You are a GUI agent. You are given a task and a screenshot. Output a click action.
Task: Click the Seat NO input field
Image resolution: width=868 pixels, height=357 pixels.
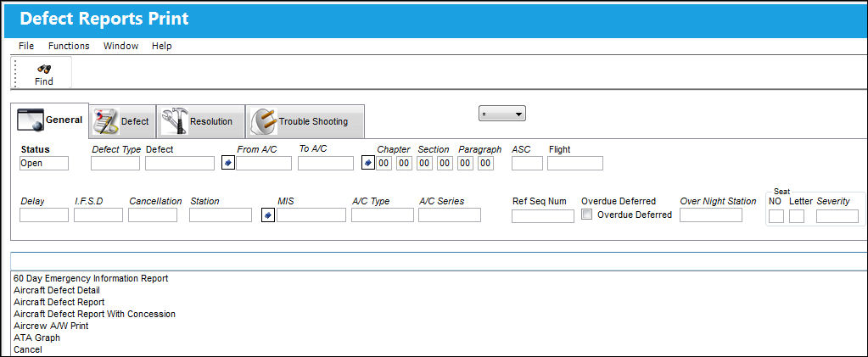(x=776, y=216)
